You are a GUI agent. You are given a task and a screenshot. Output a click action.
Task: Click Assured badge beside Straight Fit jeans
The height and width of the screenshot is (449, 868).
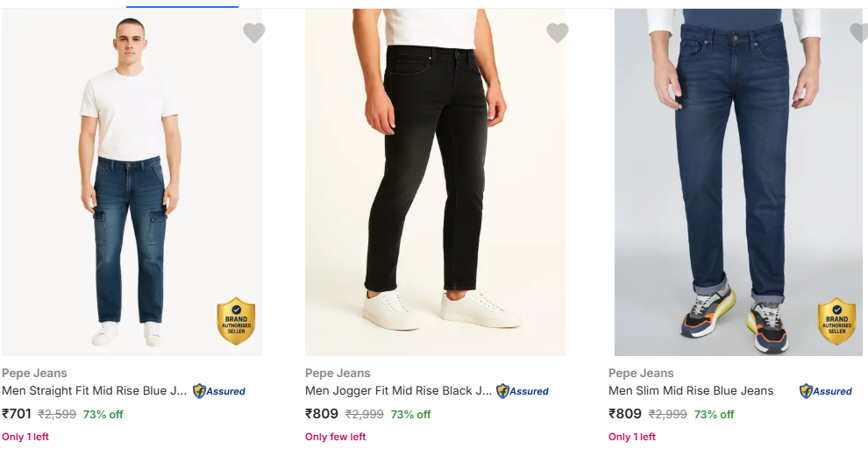coord(219,391)
